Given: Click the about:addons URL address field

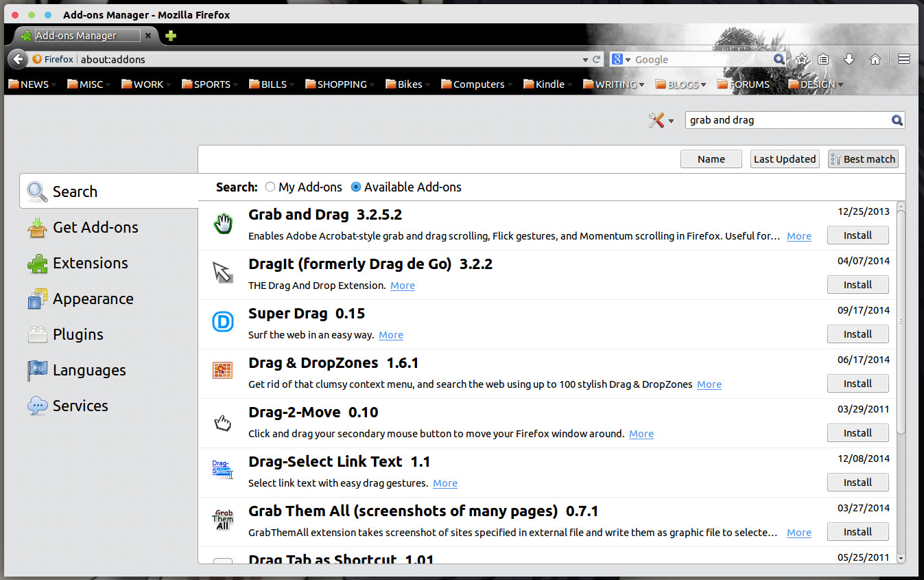Looking at the screenshot, I should click(x=329, y=60).
